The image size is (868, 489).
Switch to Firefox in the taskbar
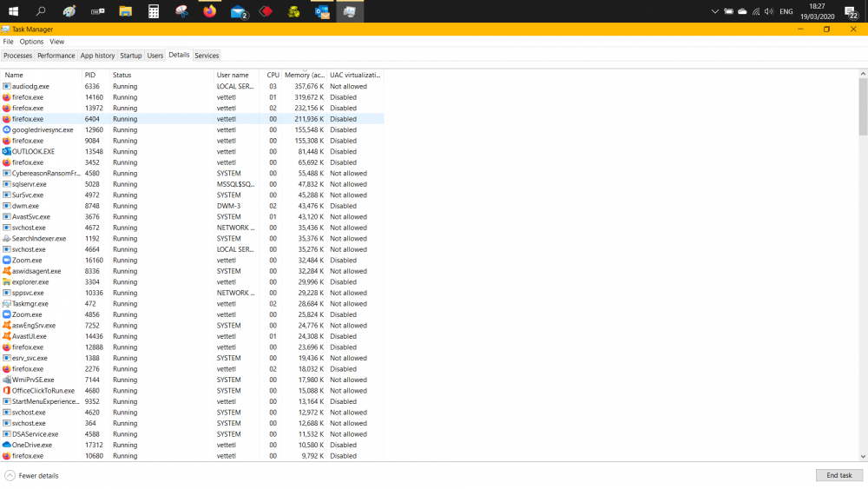click(x=210, y=11)
